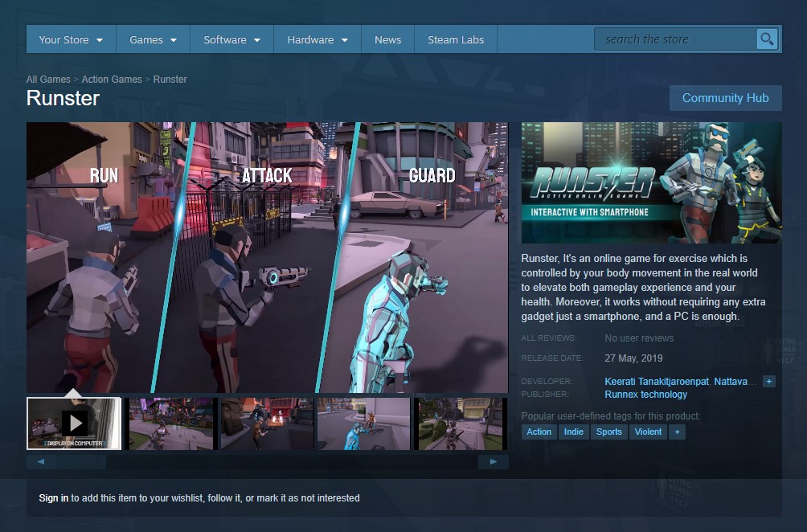Open the Games dropdown menu
807x532 pixels.
tap(153, 39)
